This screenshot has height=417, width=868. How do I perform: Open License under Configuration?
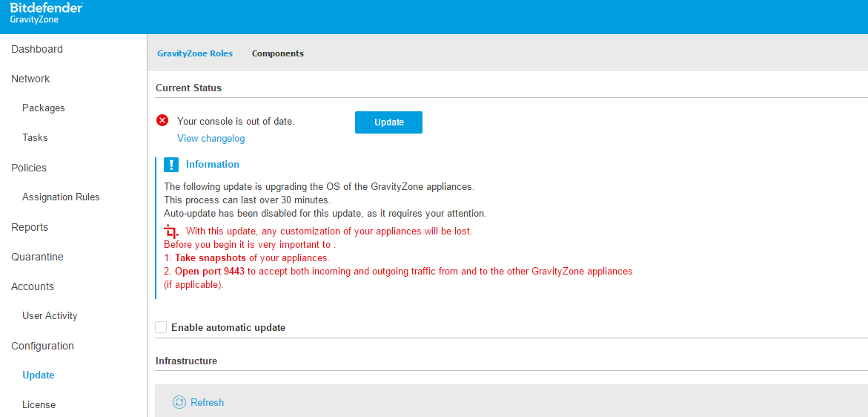[39, 405]
